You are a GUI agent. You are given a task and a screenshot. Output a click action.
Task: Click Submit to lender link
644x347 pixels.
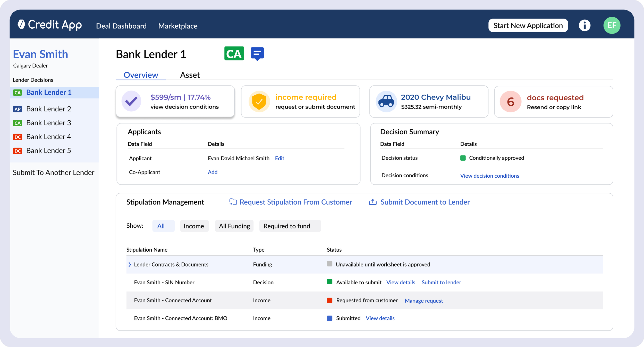[x=441, y=282]
